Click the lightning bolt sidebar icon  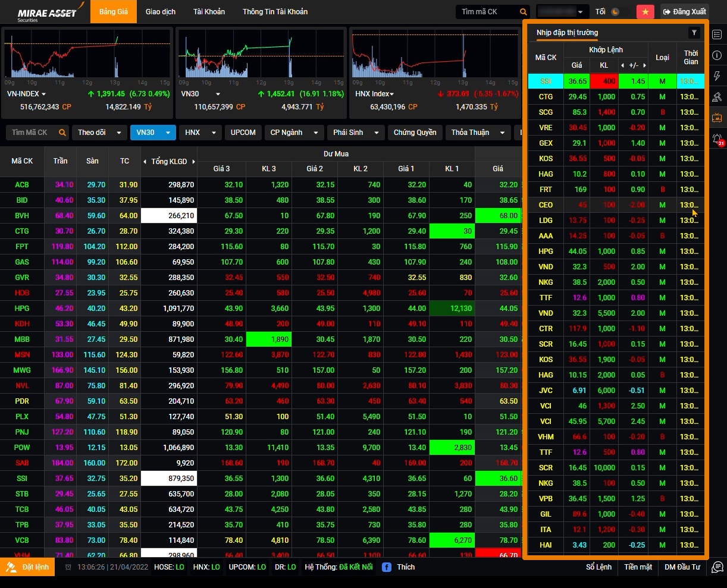click(716, 76)
